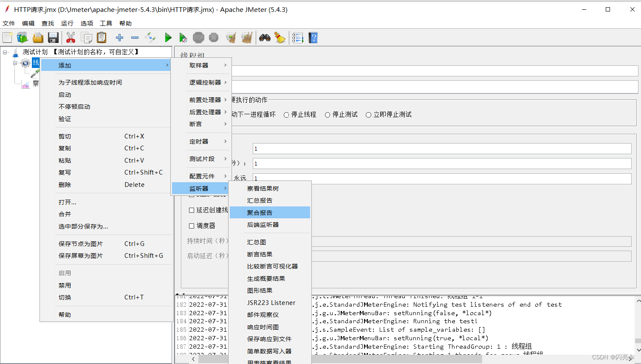Viewport: 641px width, 364px height.
Task: Choose 禁用 in context menu
Action: coord(106,285)
